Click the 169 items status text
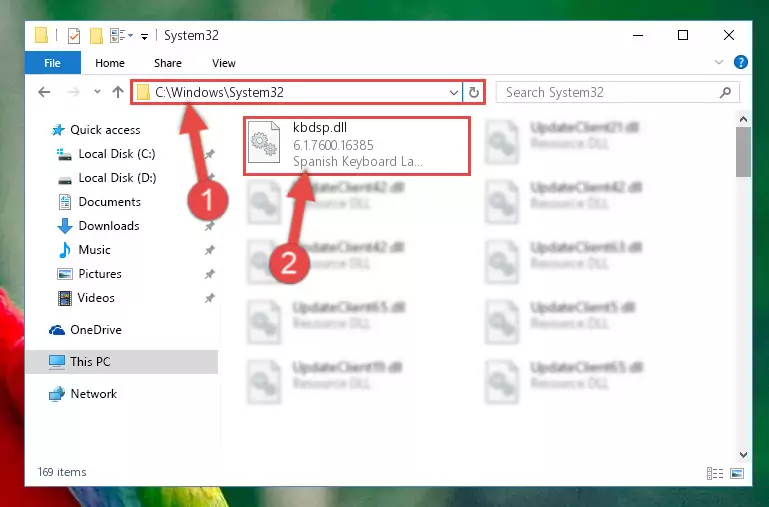This screenshot has width=769, height=507. [62, 472]
